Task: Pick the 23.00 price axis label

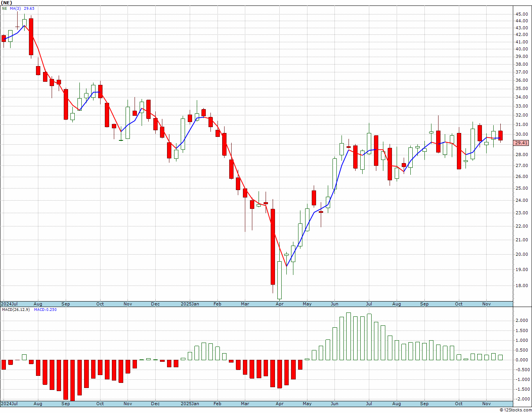Action: (521, 213)
